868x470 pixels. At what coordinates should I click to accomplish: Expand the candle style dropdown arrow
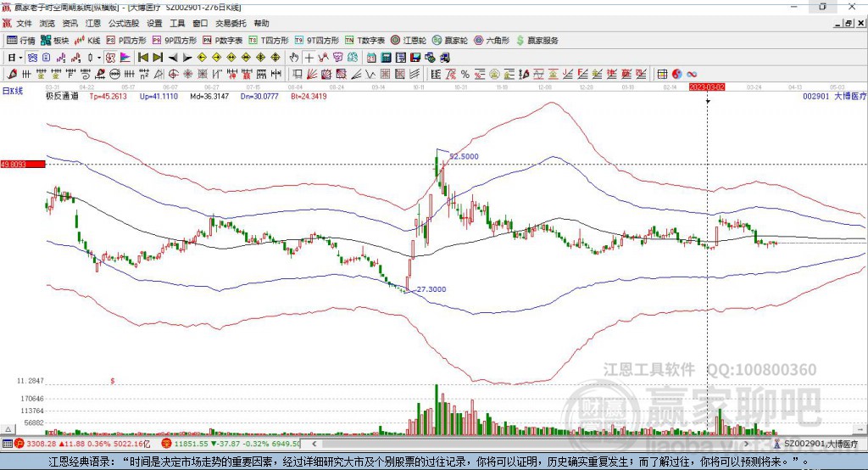coord(99,58)
